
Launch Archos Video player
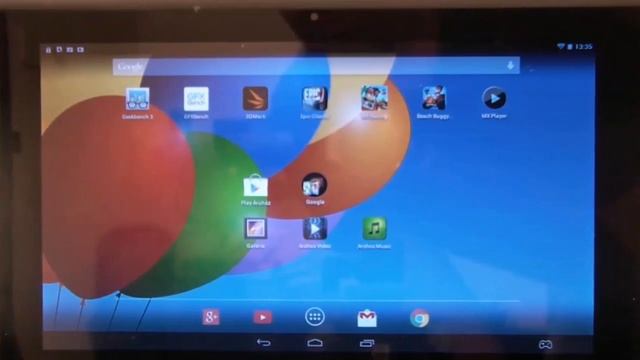pos(315,229)
